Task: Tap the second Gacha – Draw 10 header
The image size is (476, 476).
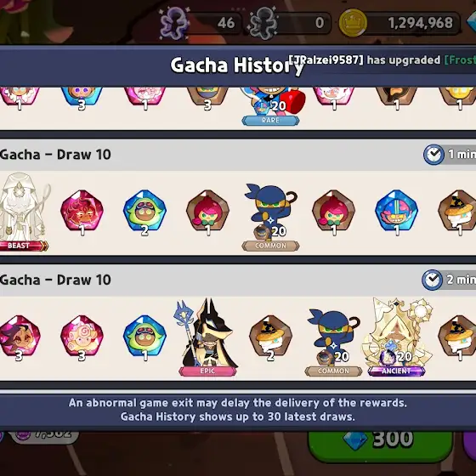Action: pos(55,280)
